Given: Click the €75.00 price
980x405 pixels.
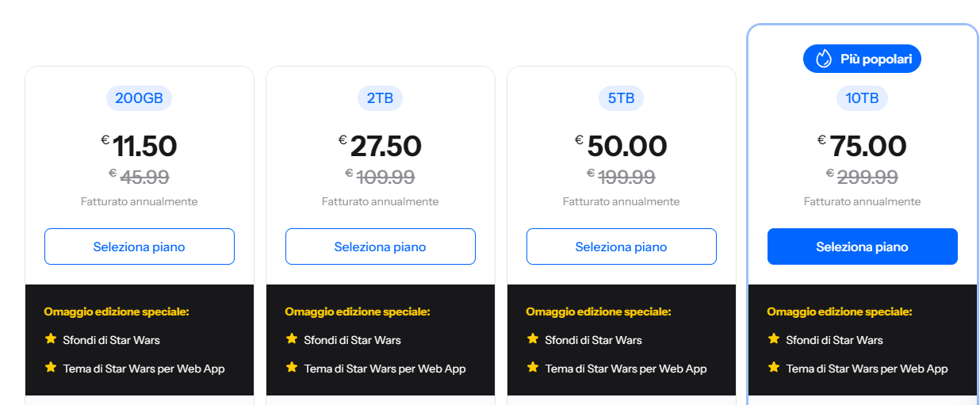Looking at the screenshot, I should (862, 147).
